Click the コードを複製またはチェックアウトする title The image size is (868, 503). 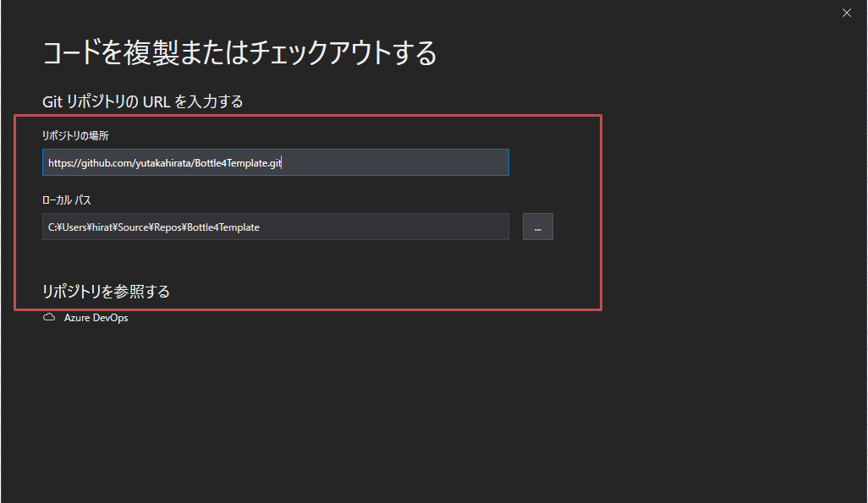[239, 52]
